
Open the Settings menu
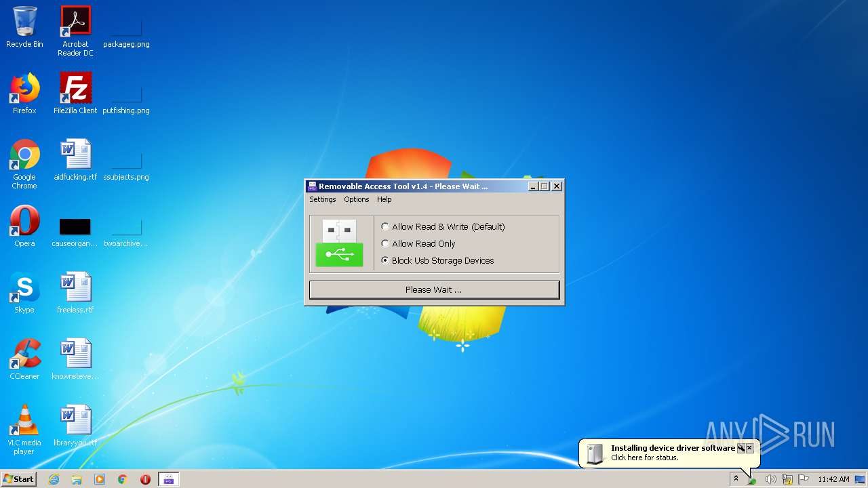point(323,199)
